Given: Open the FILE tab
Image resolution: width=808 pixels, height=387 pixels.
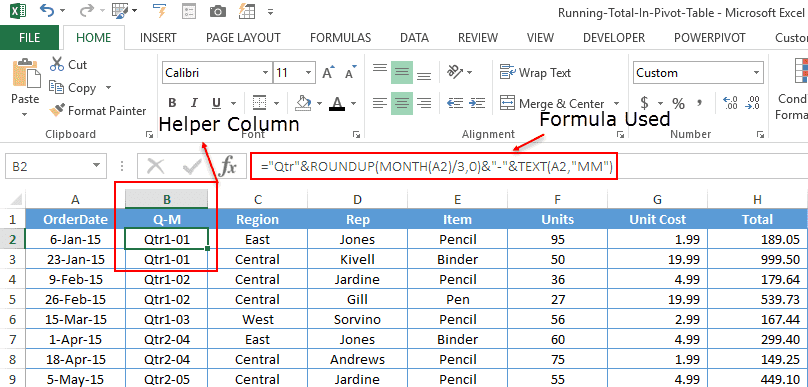Looking at the screenshot, I should click(29, 38).
